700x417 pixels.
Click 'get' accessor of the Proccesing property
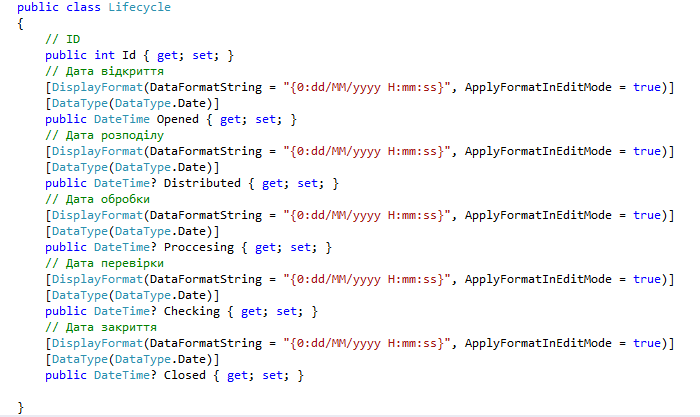click(266, 248)
